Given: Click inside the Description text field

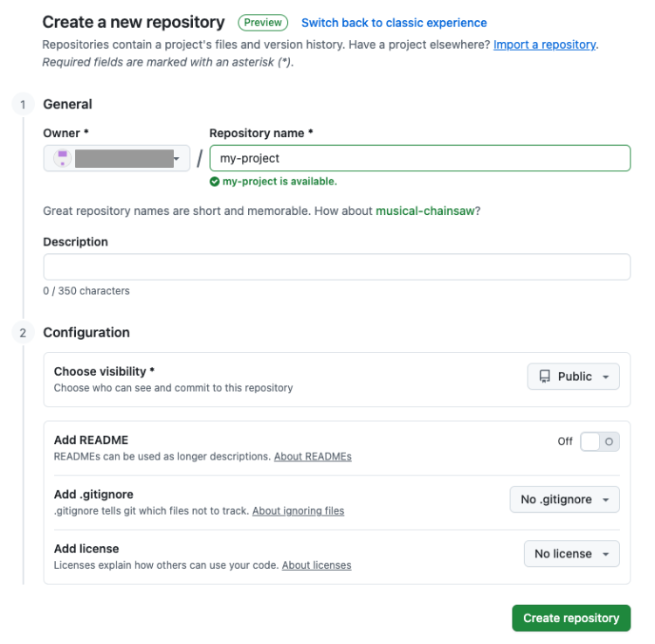Looking at the screenshot, I should pyautogui.click(x=337, y=267).
